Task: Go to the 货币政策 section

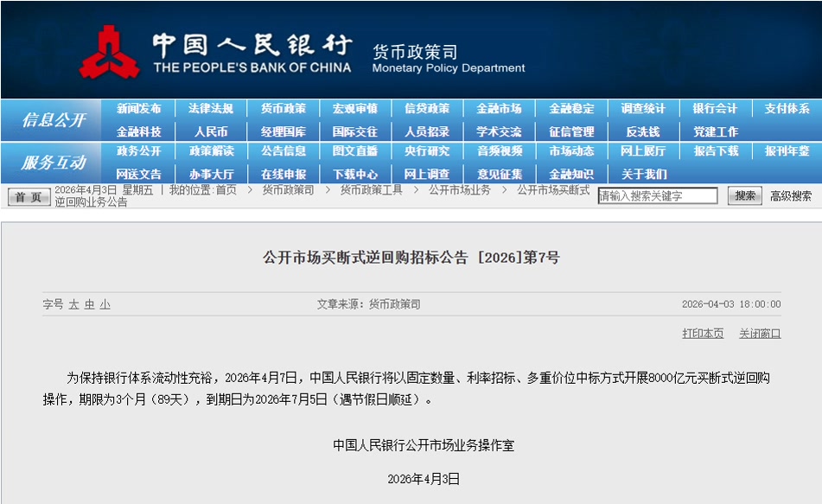Action: point(283,109)
